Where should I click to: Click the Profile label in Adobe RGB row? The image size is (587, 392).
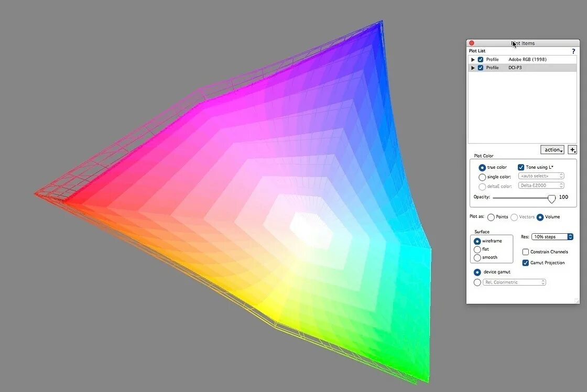pyautogui.click(x=492, y=60)
